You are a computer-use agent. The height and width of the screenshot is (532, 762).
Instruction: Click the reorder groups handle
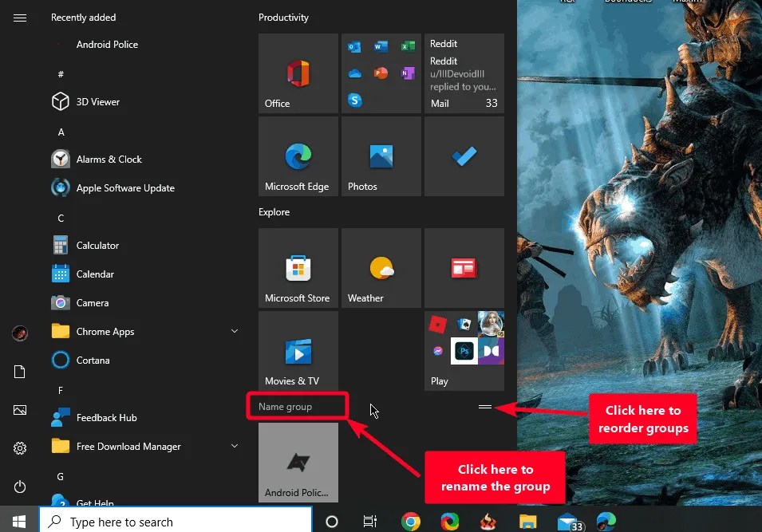tap(484, 407)
